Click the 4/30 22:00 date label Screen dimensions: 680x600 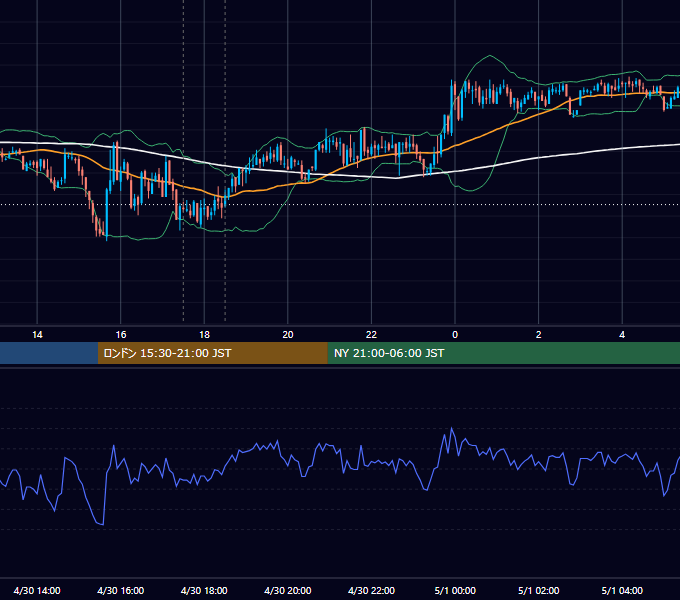(371, 590)
